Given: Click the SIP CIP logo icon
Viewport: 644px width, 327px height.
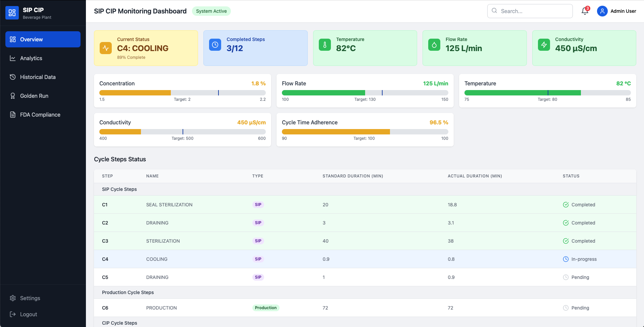Looking at the screenshot, I should pos(12,13).
